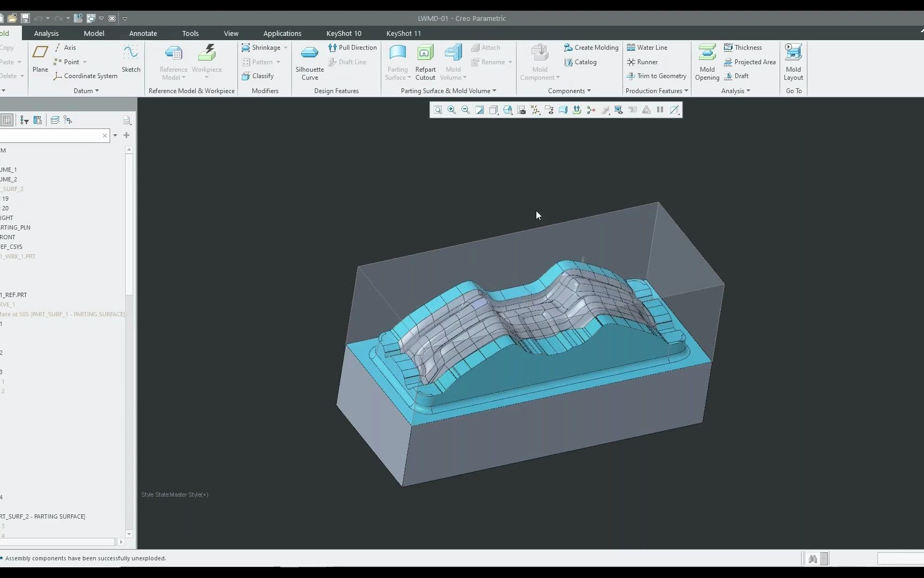Select the Silhouette Curve tool

[310, 62]
